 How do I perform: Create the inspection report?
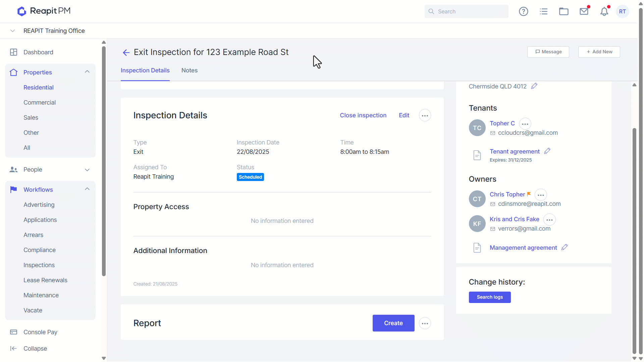393,323
